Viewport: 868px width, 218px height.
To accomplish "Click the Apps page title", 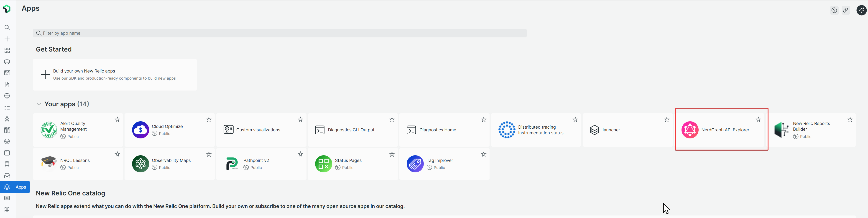I will [x=31, y=8].
